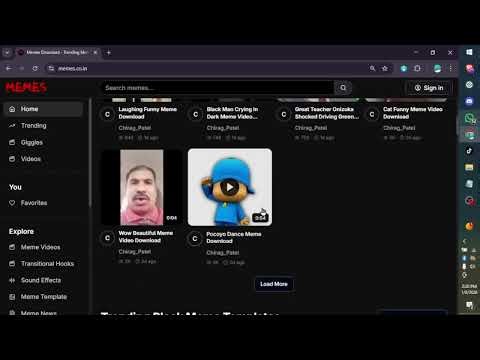Click the avatar beside Black Man Crying

195,114
